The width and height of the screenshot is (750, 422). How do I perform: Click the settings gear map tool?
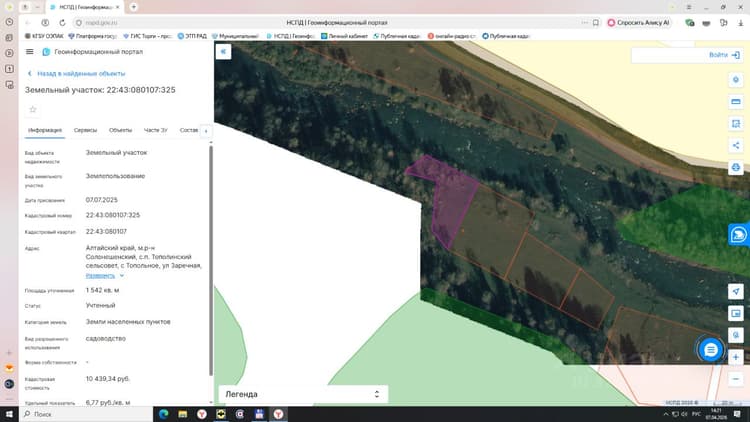click(736, 80)
